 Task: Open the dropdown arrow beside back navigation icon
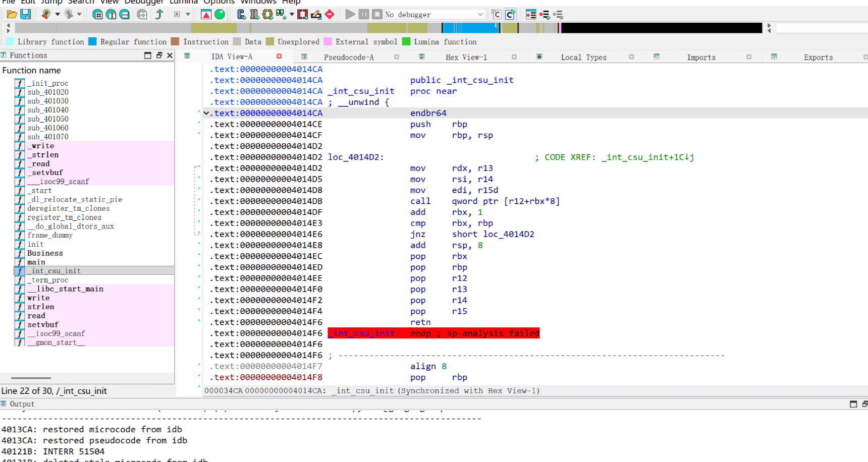[x=58, y=15]
